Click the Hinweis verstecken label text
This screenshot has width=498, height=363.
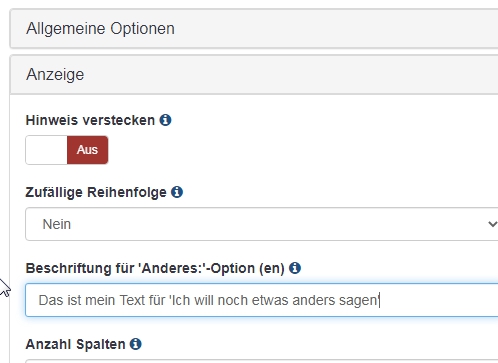[90, 120]
